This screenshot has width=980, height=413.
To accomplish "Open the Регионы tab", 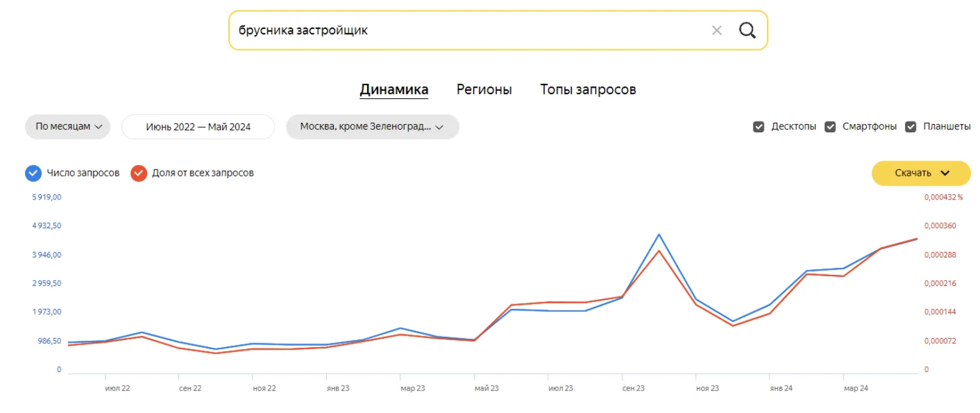I will pos(484,90).
